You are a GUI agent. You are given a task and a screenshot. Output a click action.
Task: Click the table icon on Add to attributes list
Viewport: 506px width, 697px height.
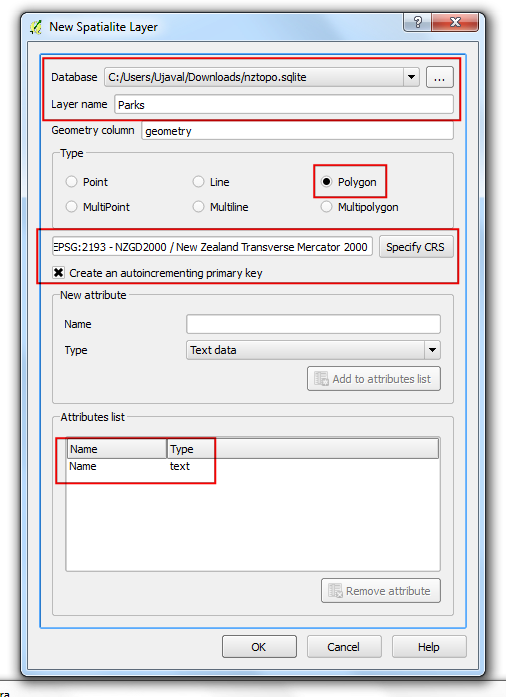pyautogui.click(x=321, y=379)
